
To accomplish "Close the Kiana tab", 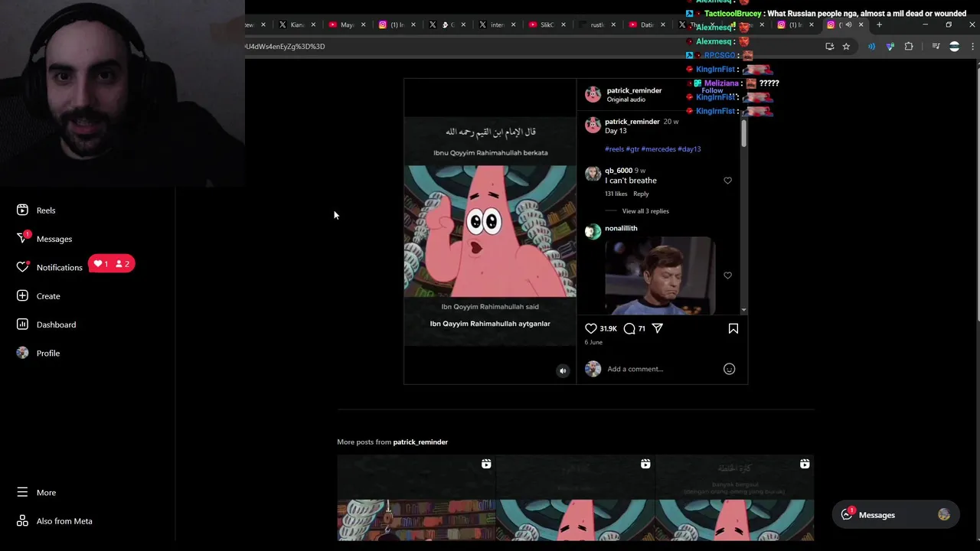I will [313, 24].
